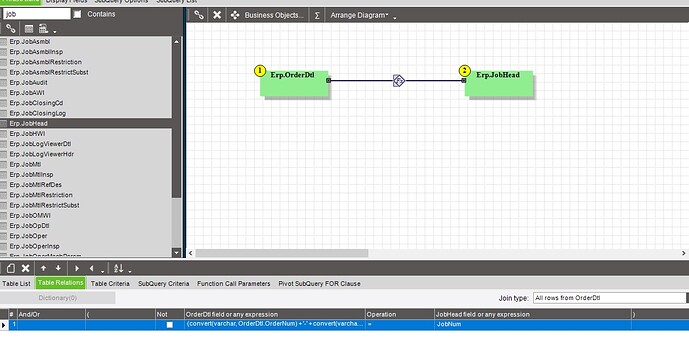Click the Operation column header

click(x=399, y=314)
